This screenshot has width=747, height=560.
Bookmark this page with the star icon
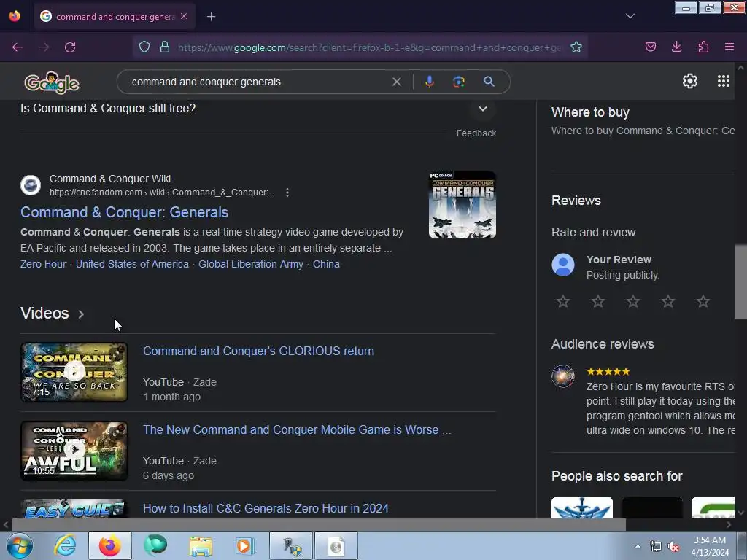click(x=576, y=47)
